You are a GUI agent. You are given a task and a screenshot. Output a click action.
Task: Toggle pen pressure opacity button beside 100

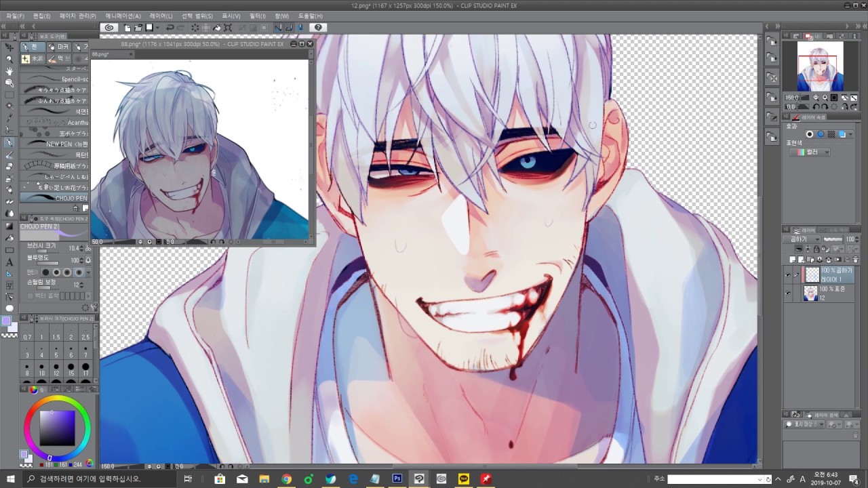click(x=87, y=260)
